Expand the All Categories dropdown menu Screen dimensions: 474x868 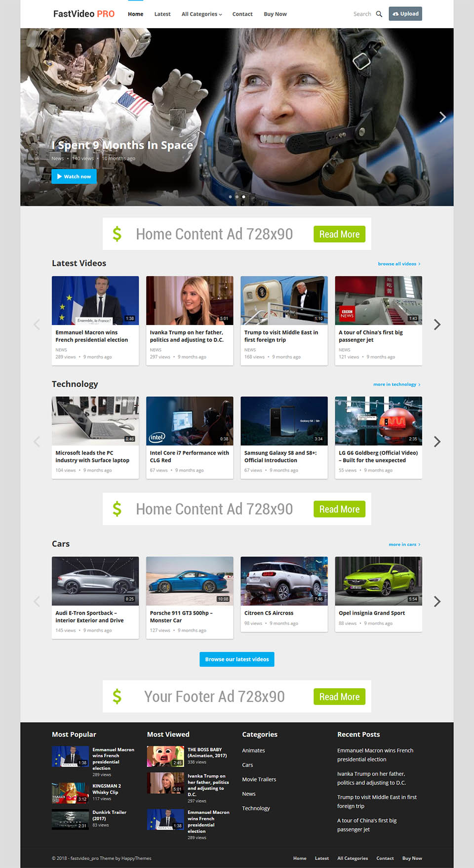click(201, 14)
